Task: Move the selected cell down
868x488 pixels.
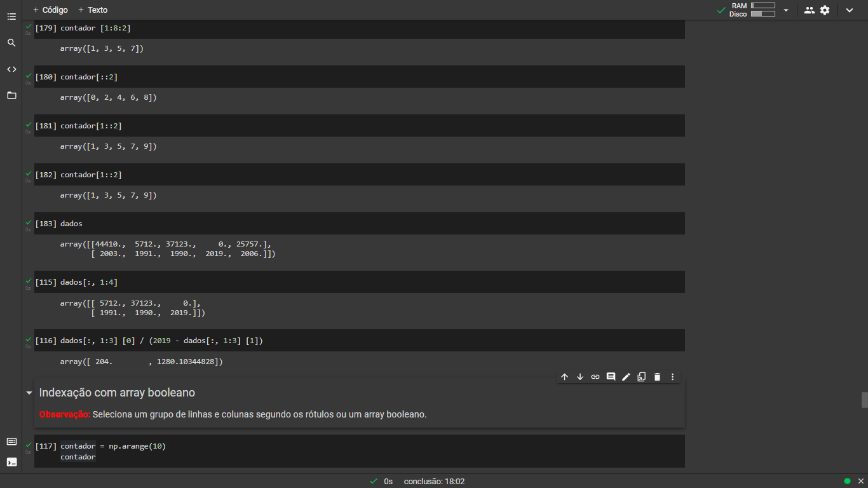Action: pyautogui.click(x=580, y=377)
